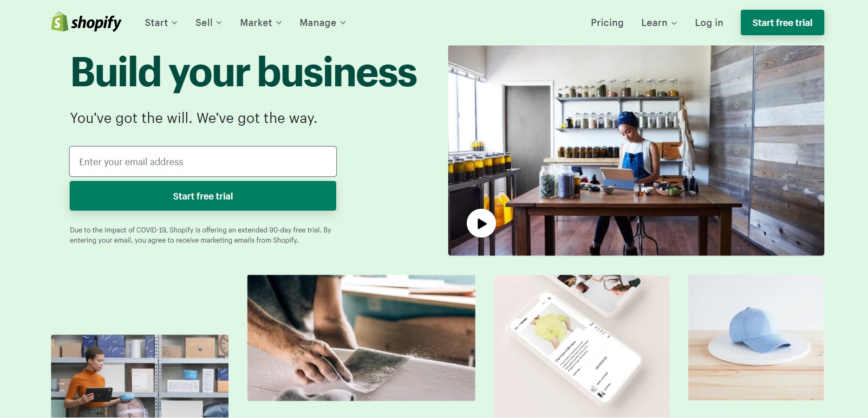Select the Start navigation menu item
Viewport: 868px width, 418px height.
(x=157, y=23)
